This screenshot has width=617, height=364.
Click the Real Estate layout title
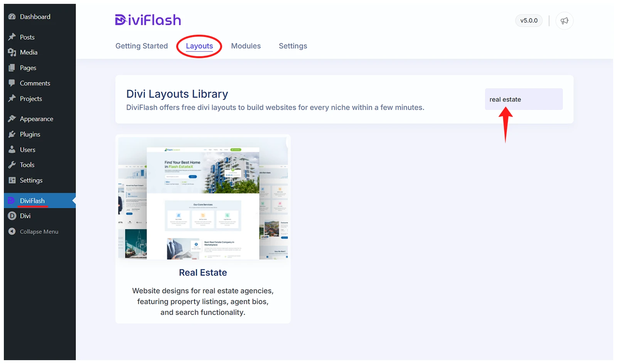[203, 273]
